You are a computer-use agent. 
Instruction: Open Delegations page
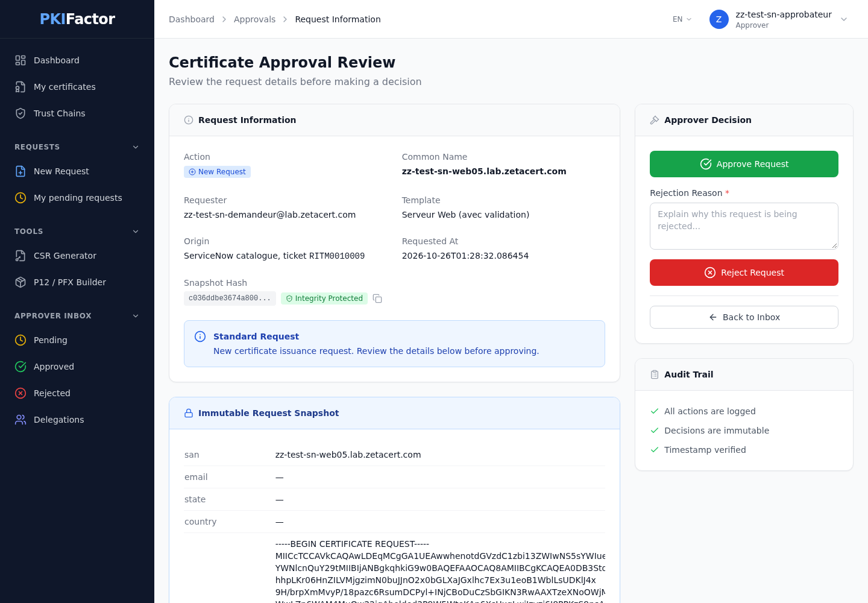77,420
